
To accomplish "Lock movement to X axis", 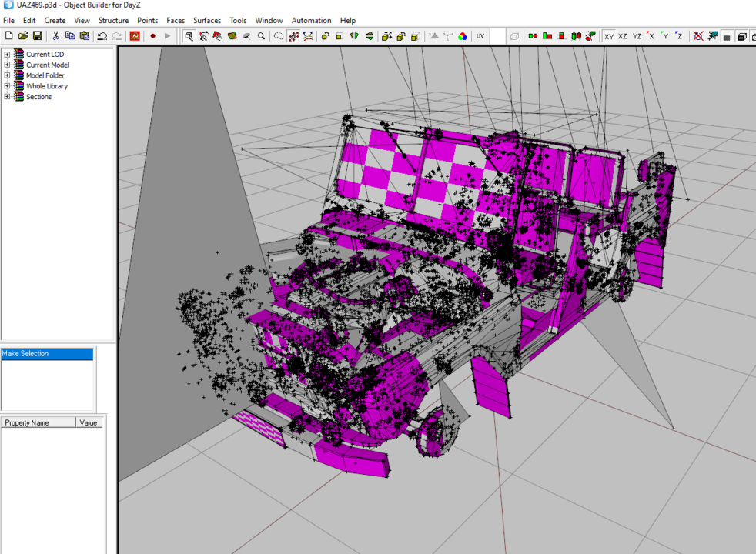I will (x=651, y=36).
